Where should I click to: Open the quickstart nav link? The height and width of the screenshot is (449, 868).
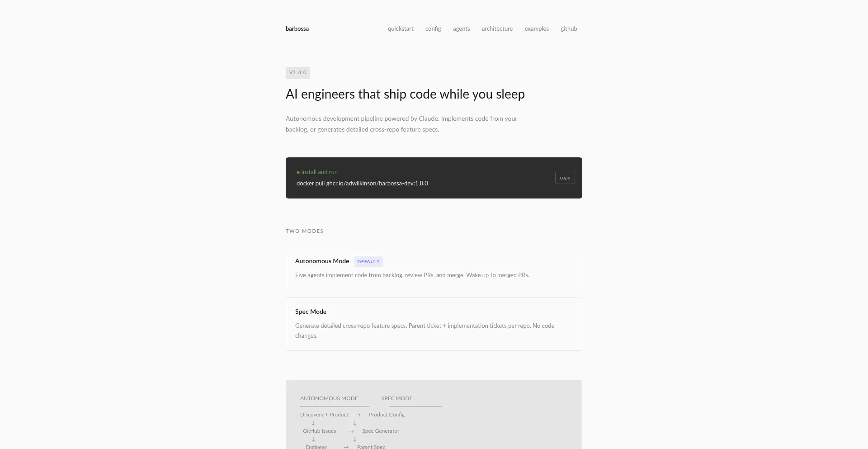point(401,29)
